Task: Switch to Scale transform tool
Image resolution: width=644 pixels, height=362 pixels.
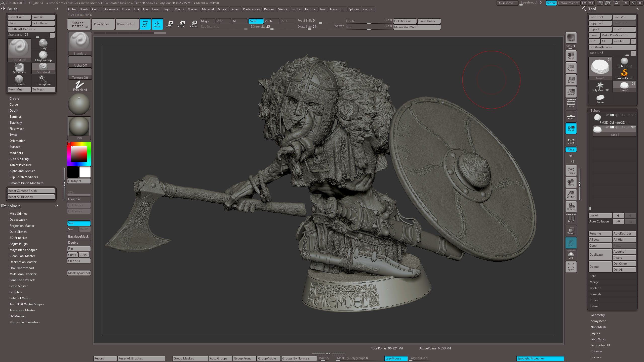Action: click(x=181, y=24)
